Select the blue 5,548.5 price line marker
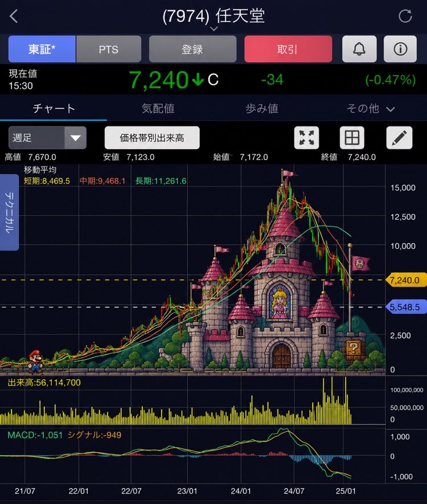This screenshot has height=504, width=427. coord(406,307)
